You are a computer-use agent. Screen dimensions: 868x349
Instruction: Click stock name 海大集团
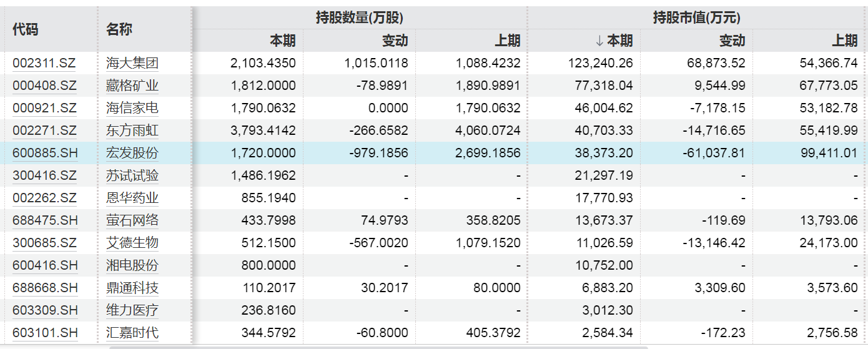[x=132, y=63]
